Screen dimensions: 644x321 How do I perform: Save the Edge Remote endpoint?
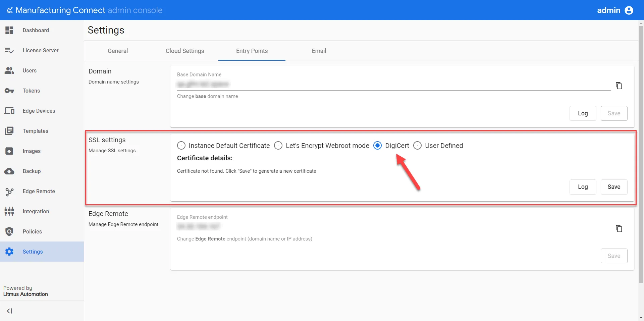[614, 256]
